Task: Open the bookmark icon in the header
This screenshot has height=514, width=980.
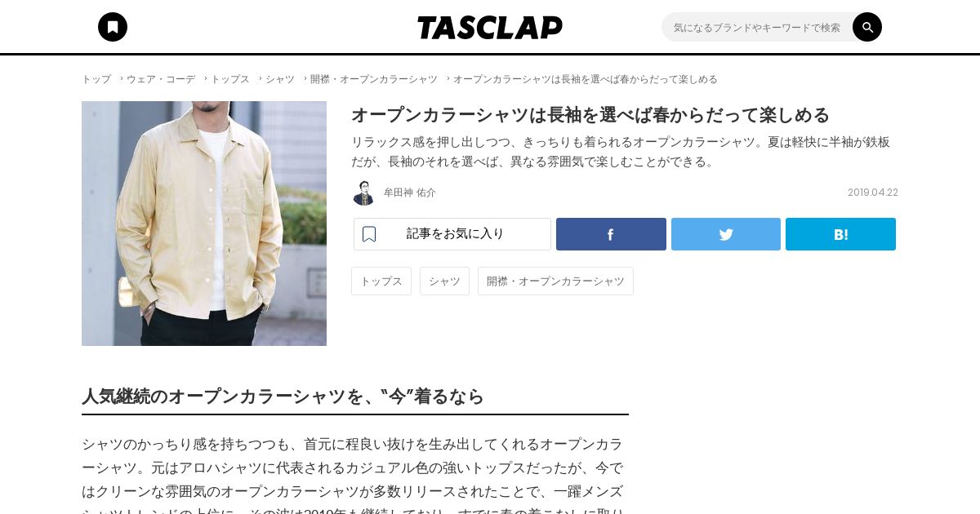Action: click(x=113, y=27)
